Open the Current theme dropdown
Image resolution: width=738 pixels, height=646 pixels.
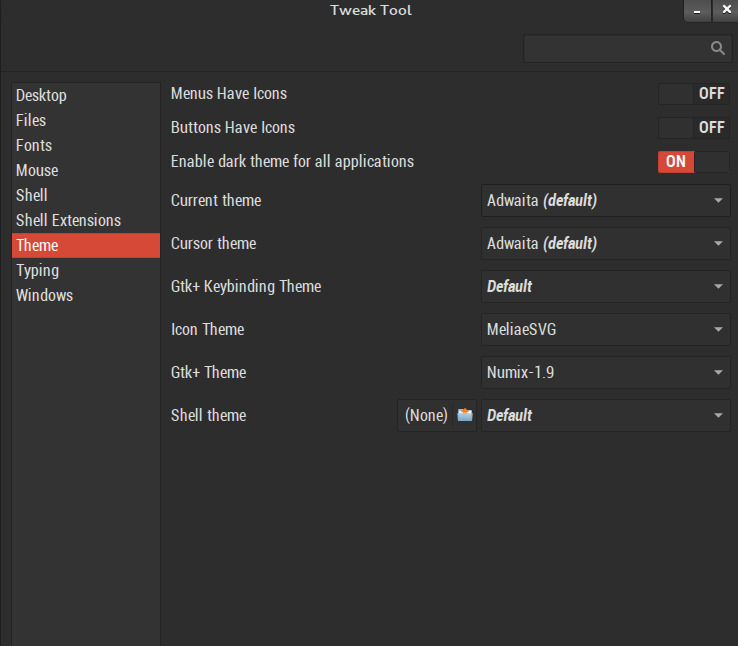[x=606, y=200]
